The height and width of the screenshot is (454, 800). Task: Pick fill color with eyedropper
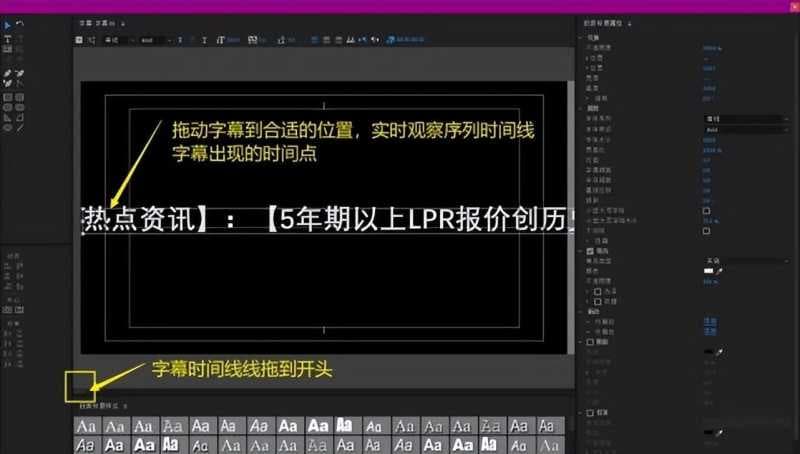pos(719,271)
